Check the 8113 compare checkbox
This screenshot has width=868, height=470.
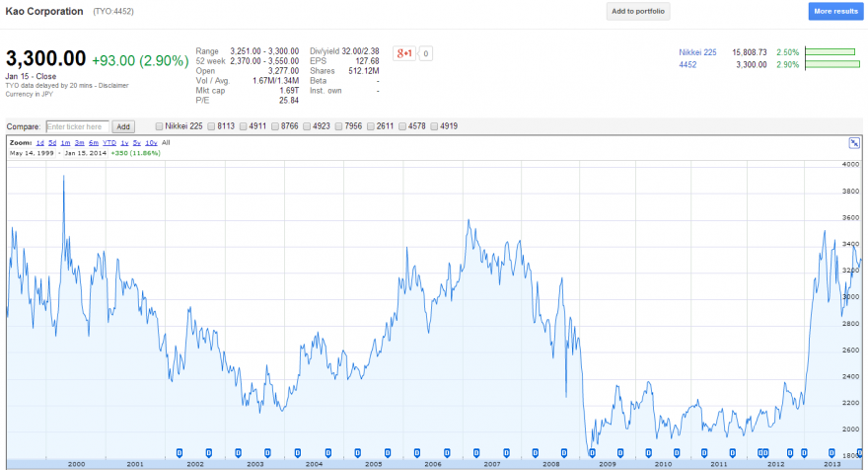click(211, 126)
